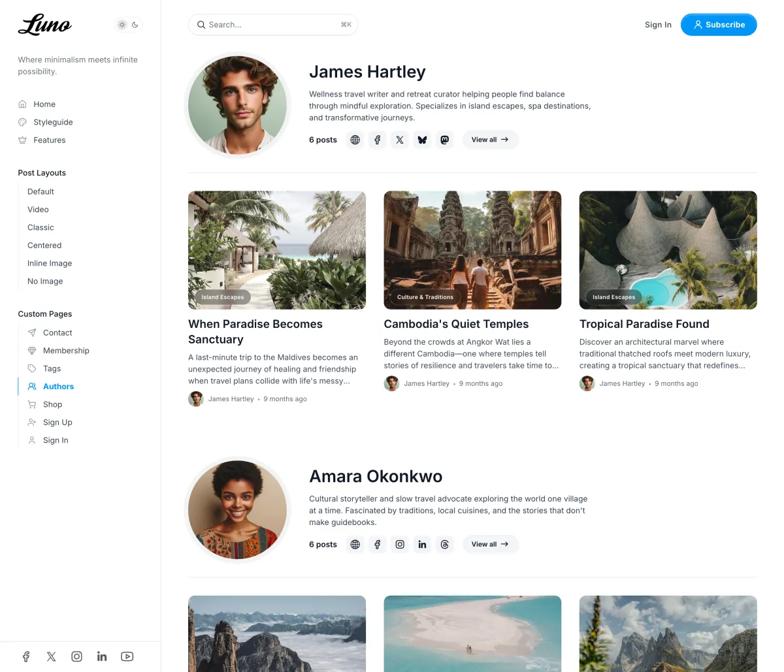Select Default post layout
The width and height of the screenshot is (784, 672).
pyautogui.click(x=41, y=192)
